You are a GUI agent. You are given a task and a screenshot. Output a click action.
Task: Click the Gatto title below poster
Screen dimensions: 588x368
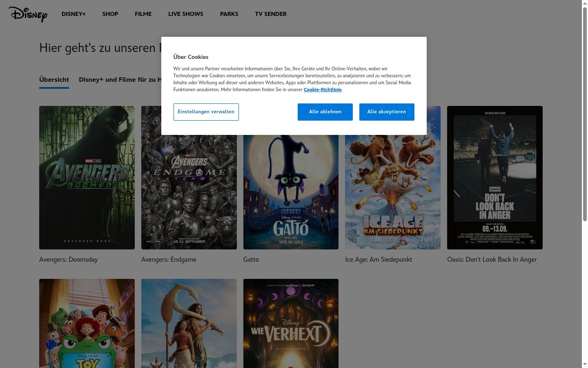[x=251, y=260]
